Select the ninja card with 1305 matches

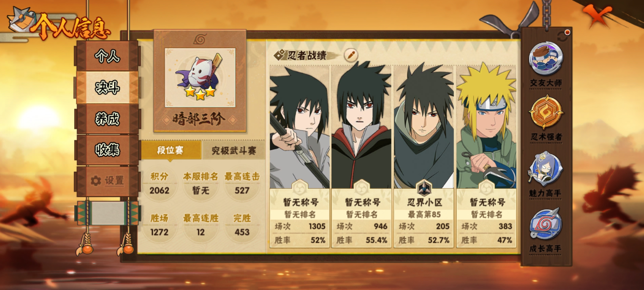pos(300,156)
